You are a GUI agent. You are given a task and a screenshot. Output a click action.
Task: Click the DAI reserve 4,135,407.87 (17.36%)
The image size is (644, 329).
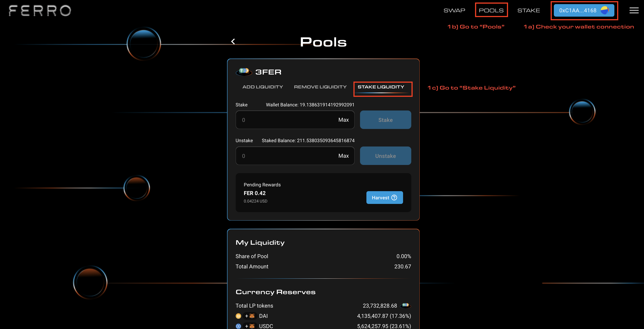(x=384, y=316)
